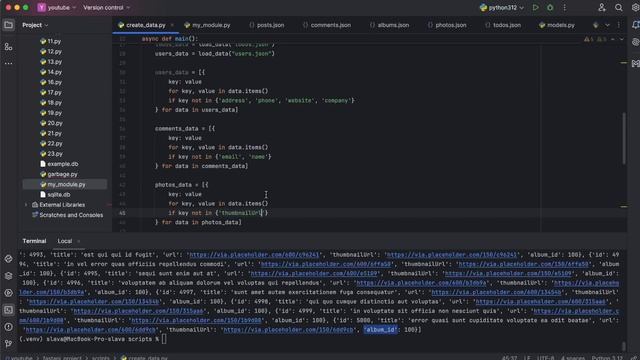Open IDE settings gear icon

[636, 7]
